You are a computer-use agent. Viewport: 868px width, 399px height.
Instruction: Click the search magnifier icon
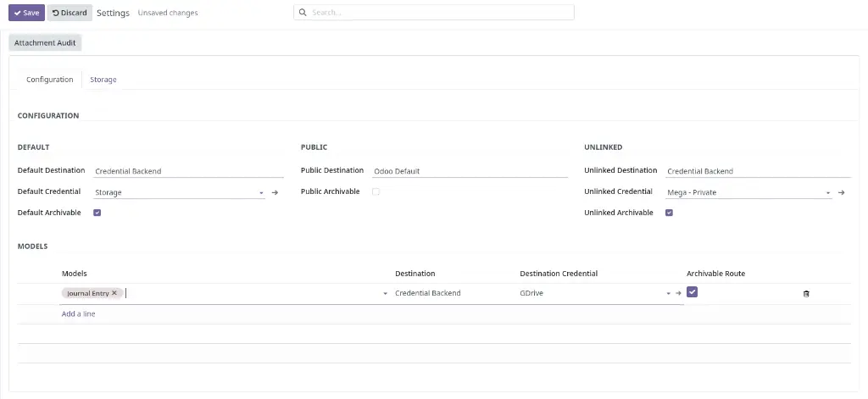coord(303,12)
